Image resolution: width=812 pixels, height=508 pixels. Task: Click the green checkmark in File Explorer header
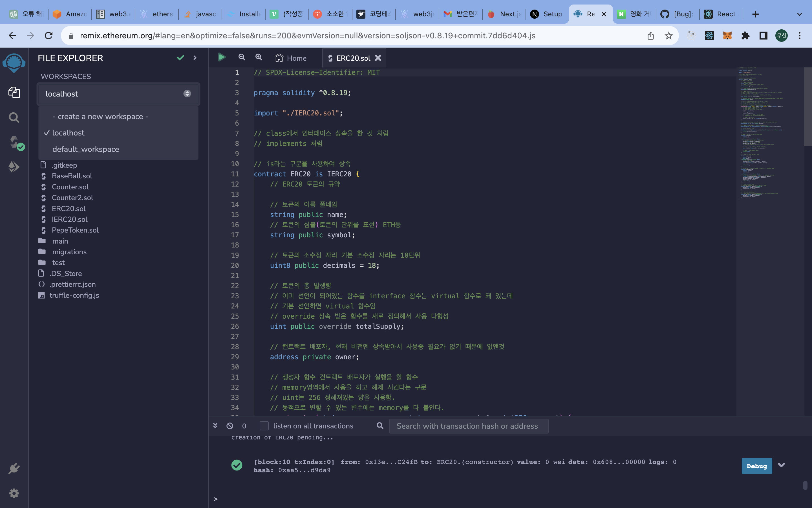coord(180,58)
